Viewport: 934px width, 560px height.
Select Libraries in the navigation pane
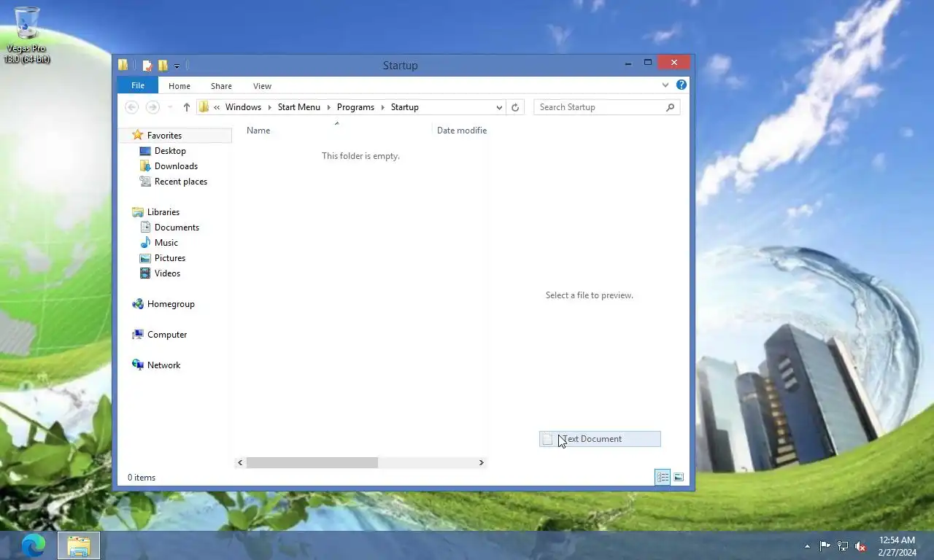click(163, 212)
